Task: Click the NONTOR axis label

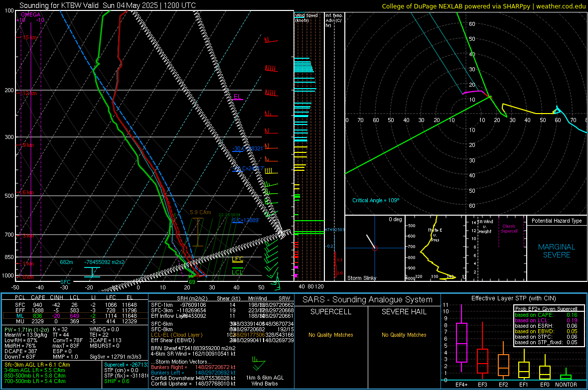Action: 566,385
